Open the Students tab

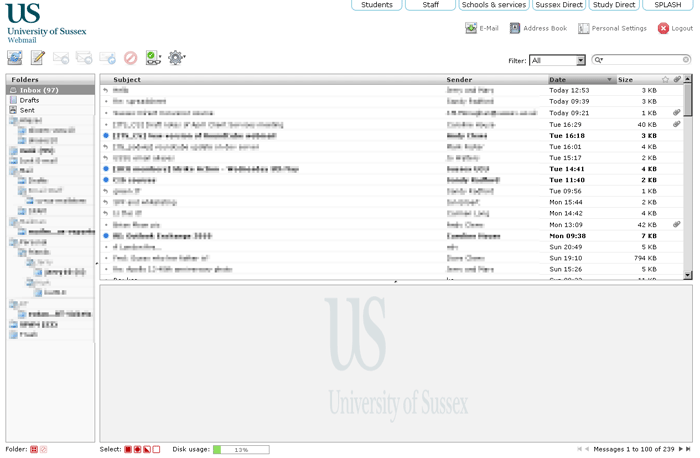pos(377,5)
